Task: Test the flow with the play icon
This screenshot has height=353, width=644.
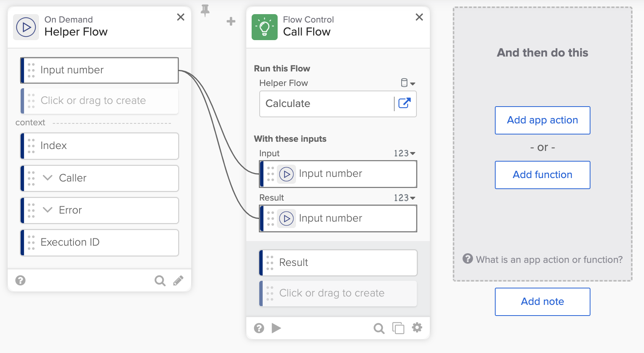Action: (x=276, y=328)
